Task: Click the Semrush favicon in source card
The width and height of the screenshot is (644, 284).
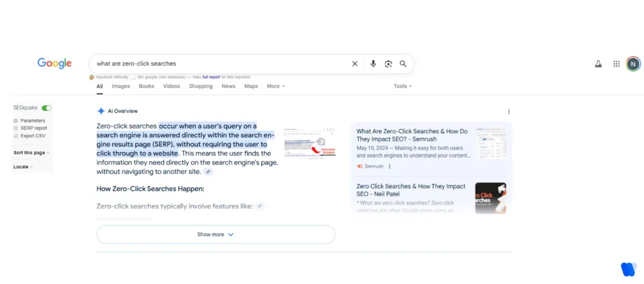Action: tap(360, 166)
